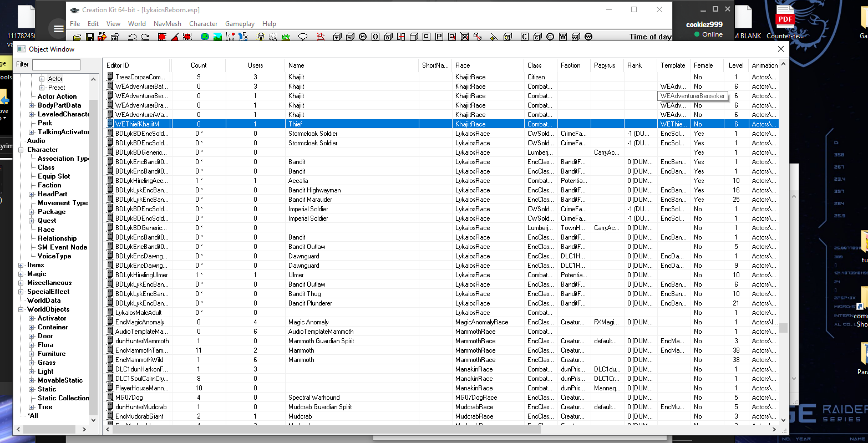The height and width of the screenshot is (443, 868).
Task: Click the Fx effects toolbar icon
Action: click(243, 37)
